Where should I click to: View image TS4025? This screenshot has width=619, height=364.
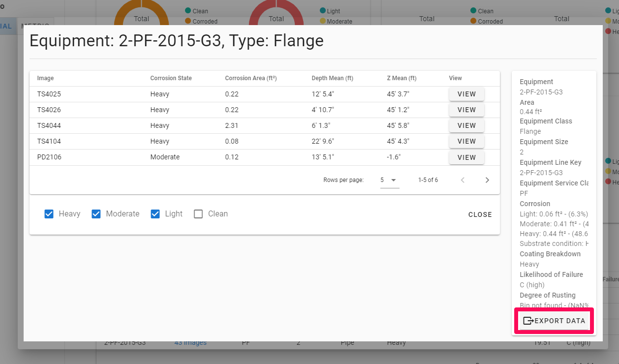pyautogui.click(x=466, y=94)
